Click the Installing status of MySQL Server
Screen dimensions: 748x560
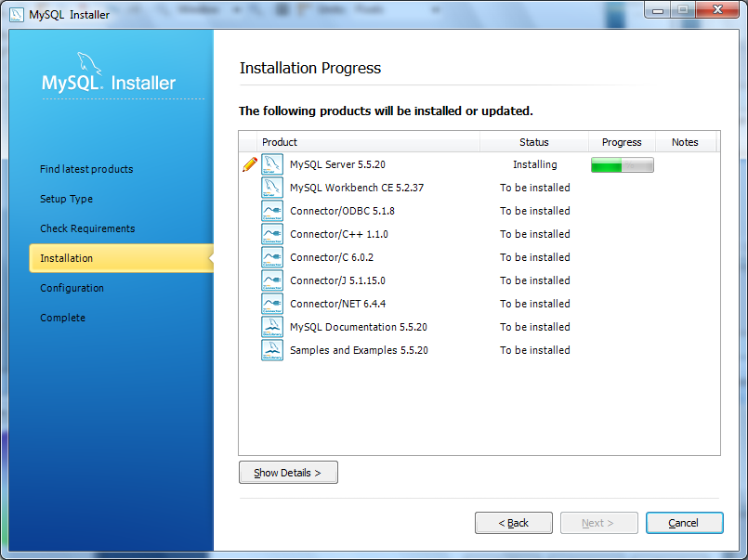(x=535, y=164)
